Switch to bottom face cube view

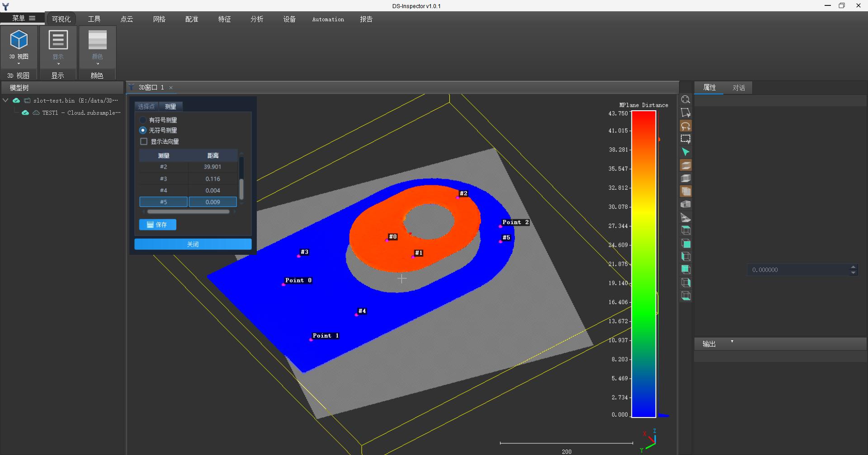pos(685,296)
